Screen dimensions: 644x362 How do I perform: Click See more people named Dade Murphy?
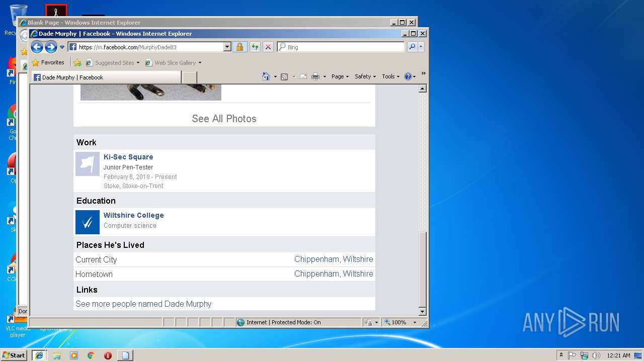(x=143, y=304)
